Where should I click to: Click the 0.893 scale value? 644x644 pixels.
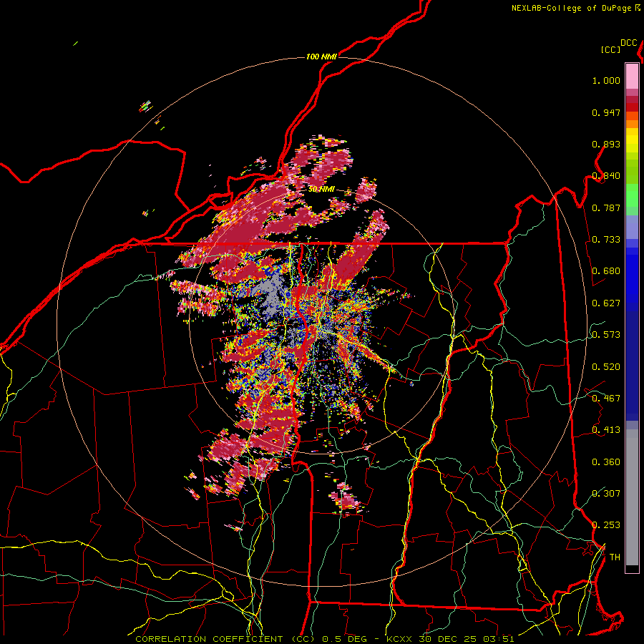tap(606, 144)
